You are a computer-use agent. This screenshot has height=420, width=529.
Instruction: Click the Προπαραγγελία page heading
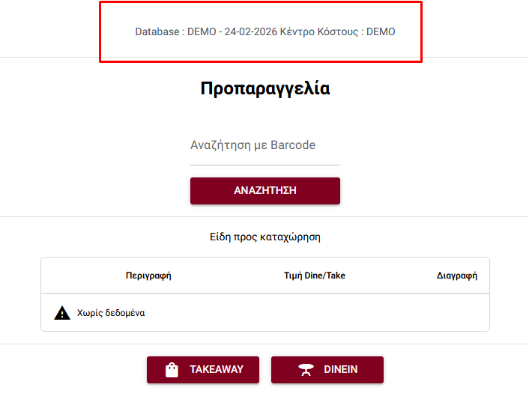(x=264, y=88)
